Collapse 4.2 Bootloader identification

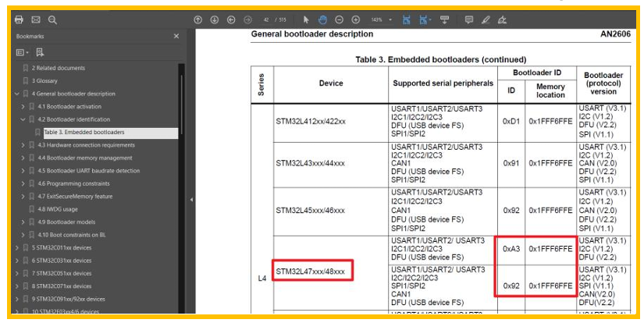coord(23,119)
